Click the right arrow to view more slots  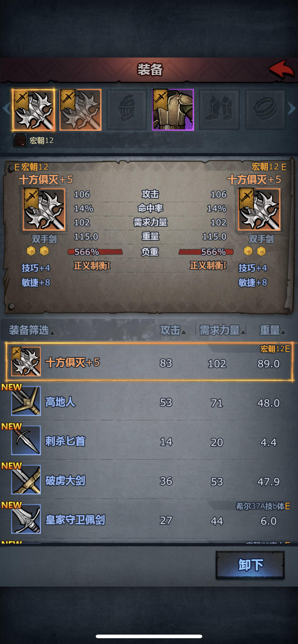(292, 109)
